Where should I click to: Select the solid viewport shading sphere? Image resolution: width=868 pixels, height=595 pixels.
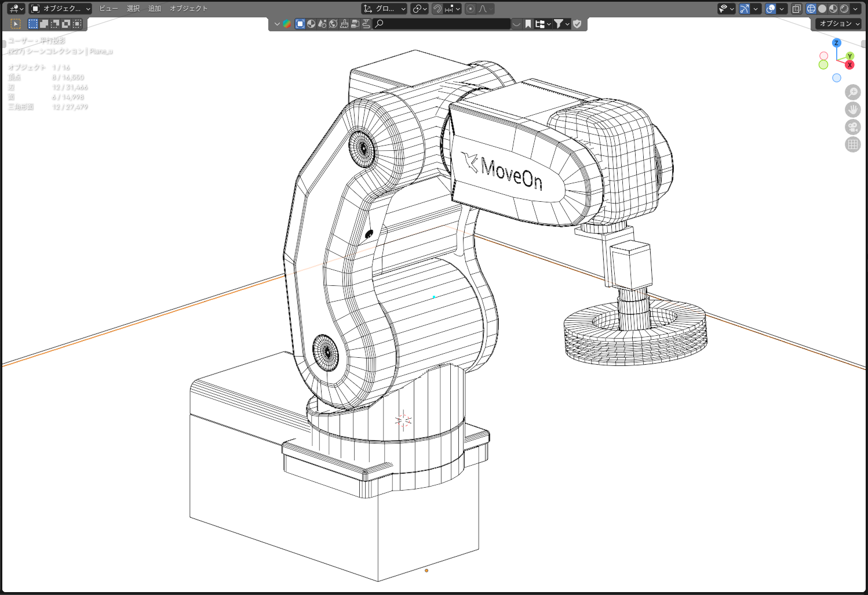pyautogui.click(x=822, y=9)
